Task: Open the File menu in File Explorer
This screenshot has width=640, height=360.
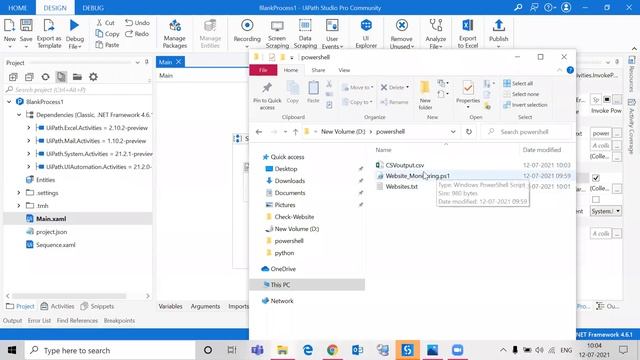Action: pyautogui.click(x=263, y=70)
